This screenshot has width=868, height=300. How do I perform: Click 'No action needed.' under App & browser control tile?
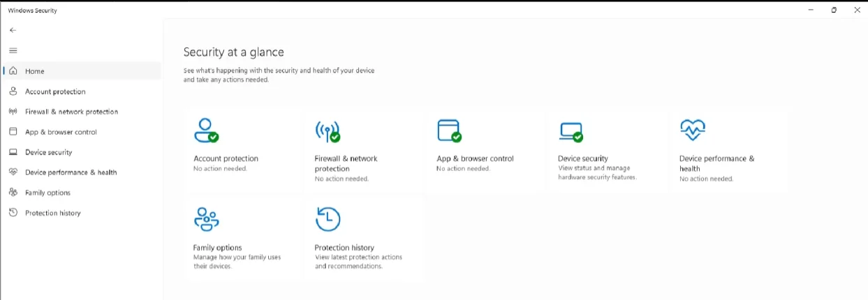point(463,169)
